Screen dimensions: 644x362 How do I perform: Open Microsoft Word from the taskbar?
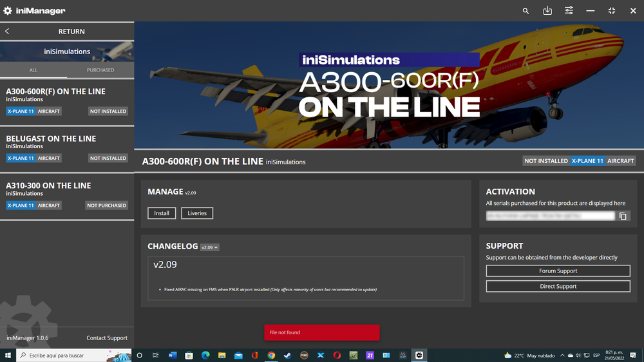(x=173, y=355)
